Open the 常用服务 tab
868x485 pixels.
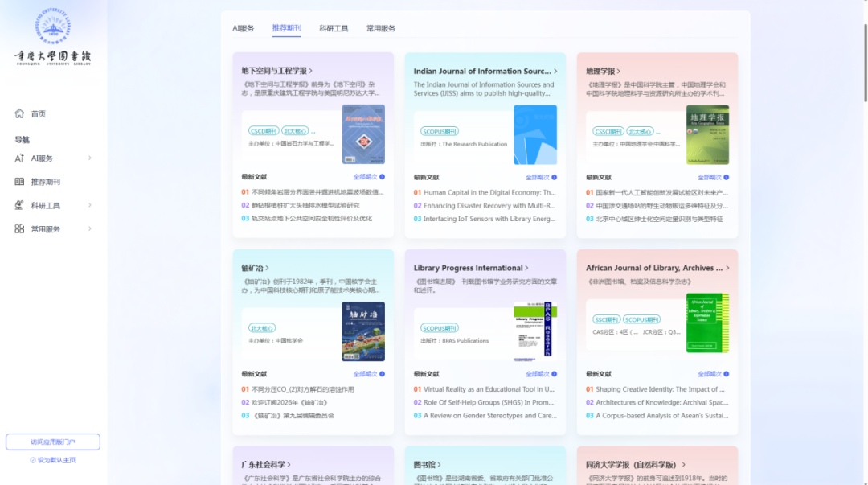pos(381,28)
